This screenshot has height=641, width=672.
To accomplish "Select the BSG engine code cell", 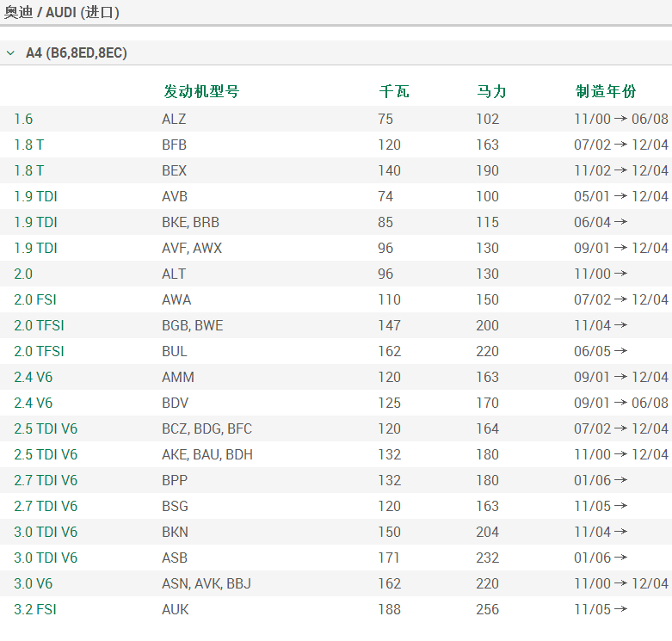I will click(175, 506).
